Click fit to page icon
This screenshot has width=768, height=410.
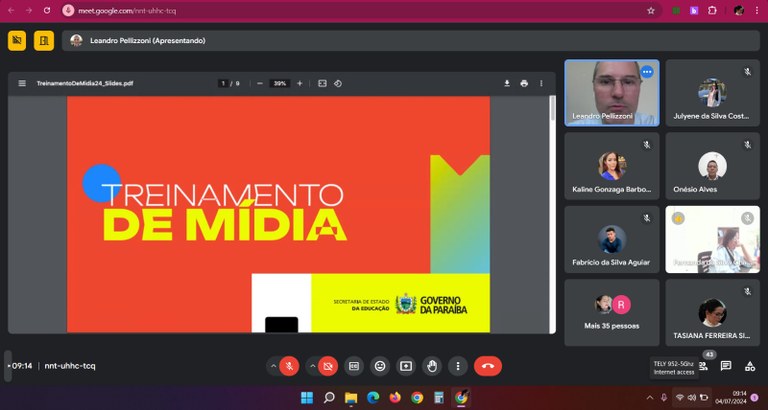322,83
